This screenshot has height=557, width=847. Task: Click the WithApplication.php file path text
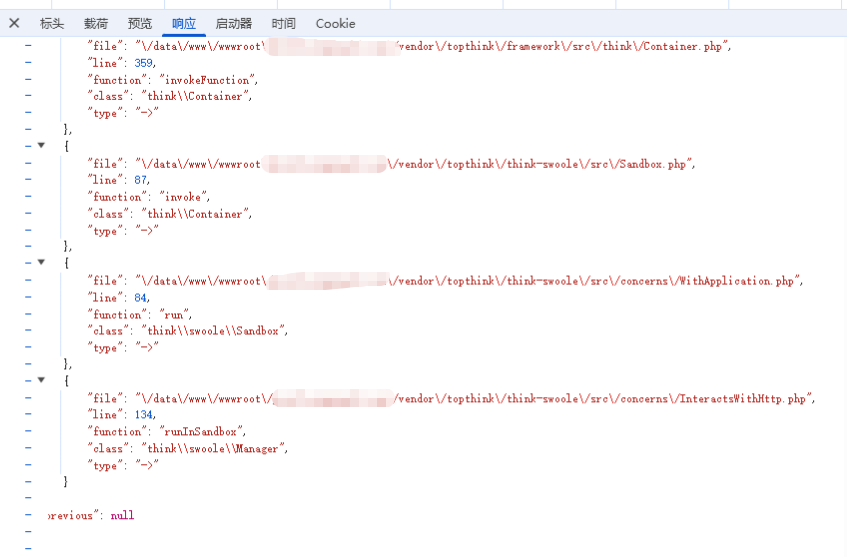click(468, 281)
